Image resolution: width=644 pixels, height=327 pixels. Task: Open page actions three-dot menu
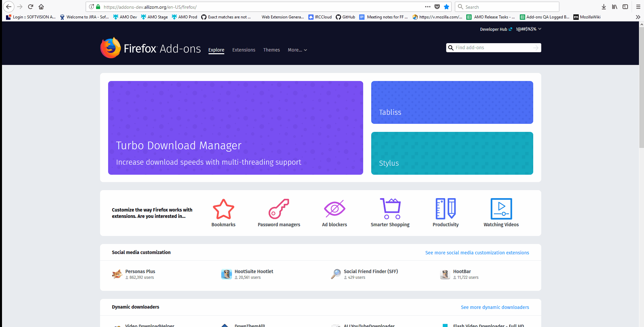pyautogui.click(x=428, y=7)
